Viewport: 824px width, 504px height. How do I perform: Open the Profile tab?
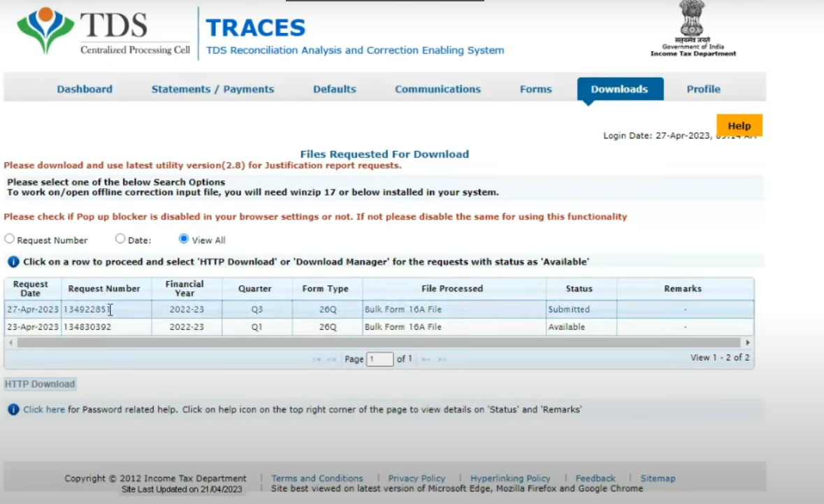tap(703, 89)
